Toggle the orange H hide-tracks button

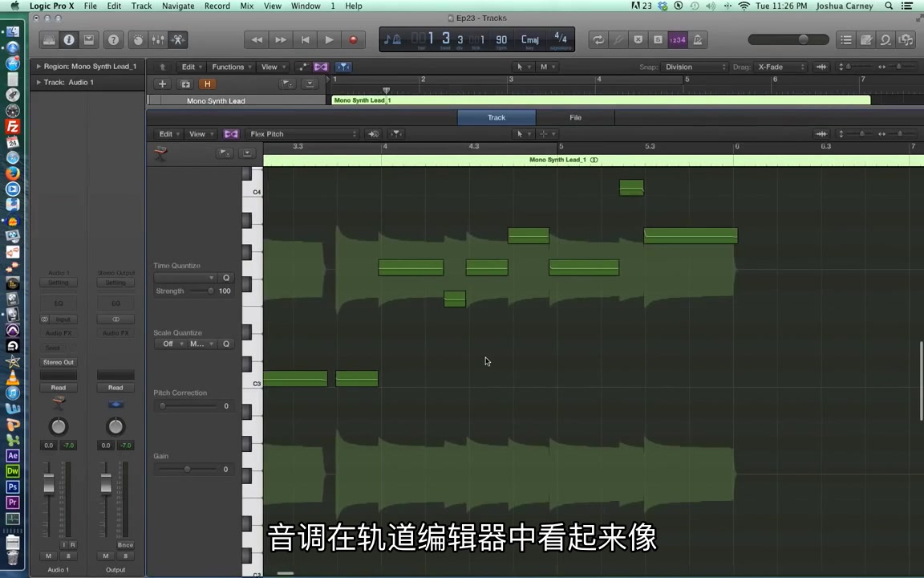tap(207, 83)
